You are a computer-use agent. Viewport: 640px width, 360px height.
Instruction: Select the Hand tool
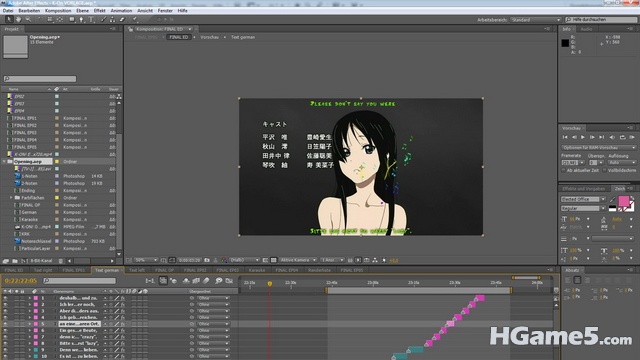tap(19, 19)
